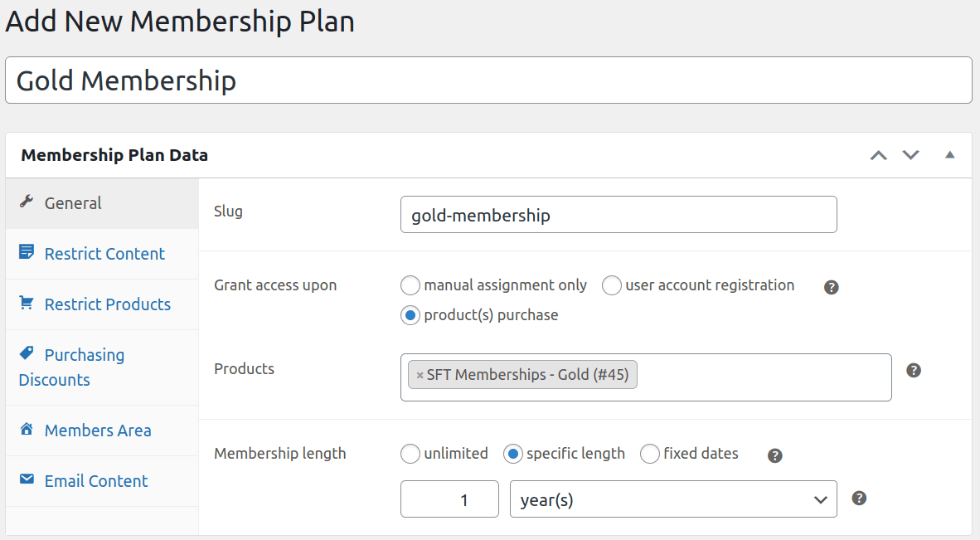Click the move-up arrow on Membership Plan Data

879,154
